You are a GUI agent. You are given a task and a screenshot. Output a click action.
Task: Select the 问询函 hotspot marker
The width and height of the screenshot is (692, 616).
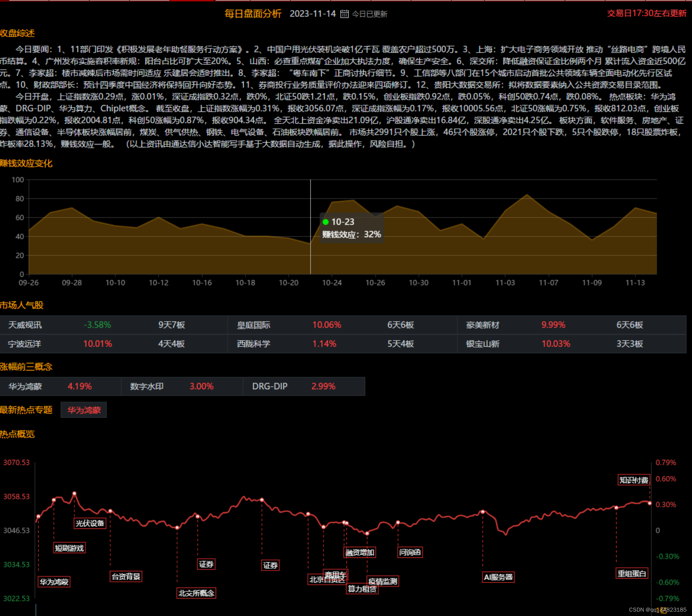(410, 552)
